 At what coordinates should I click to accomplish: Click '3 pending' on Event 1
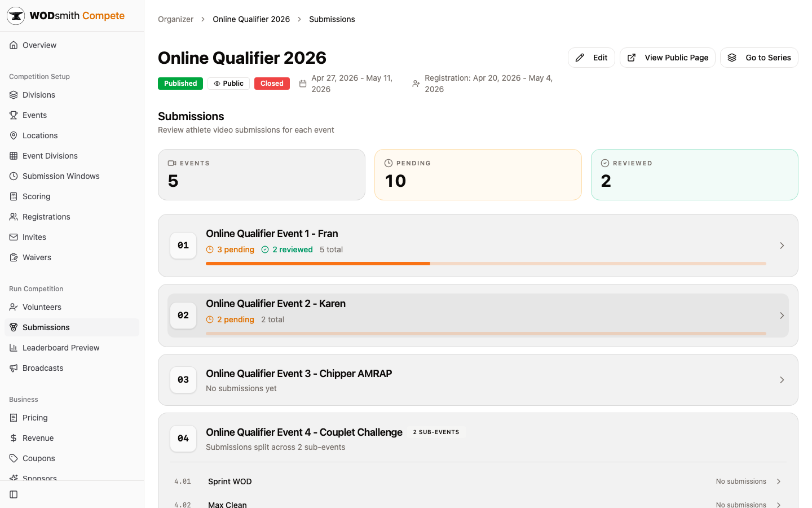(x=230, y=249)
